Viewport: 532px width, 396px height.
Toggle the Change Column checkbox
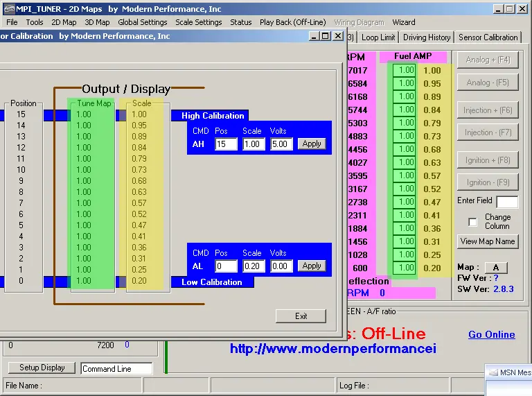click(x=473, y=222)
